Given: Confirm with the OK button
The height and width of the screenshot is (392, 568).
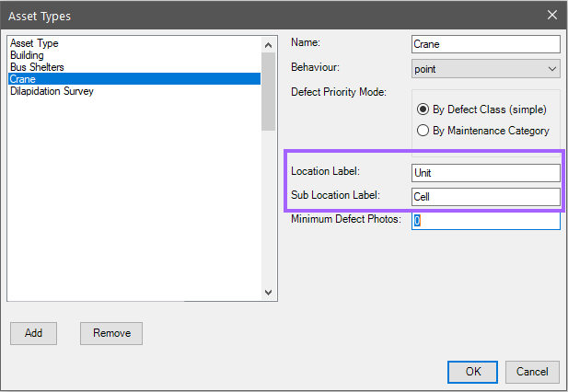Looking at the screenshot, I should [473, 372].
